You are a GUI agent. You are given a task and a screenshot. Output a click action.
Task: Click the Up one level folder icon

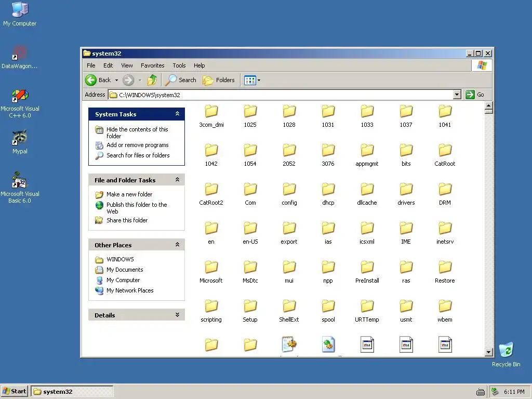[x=152, y=80]
